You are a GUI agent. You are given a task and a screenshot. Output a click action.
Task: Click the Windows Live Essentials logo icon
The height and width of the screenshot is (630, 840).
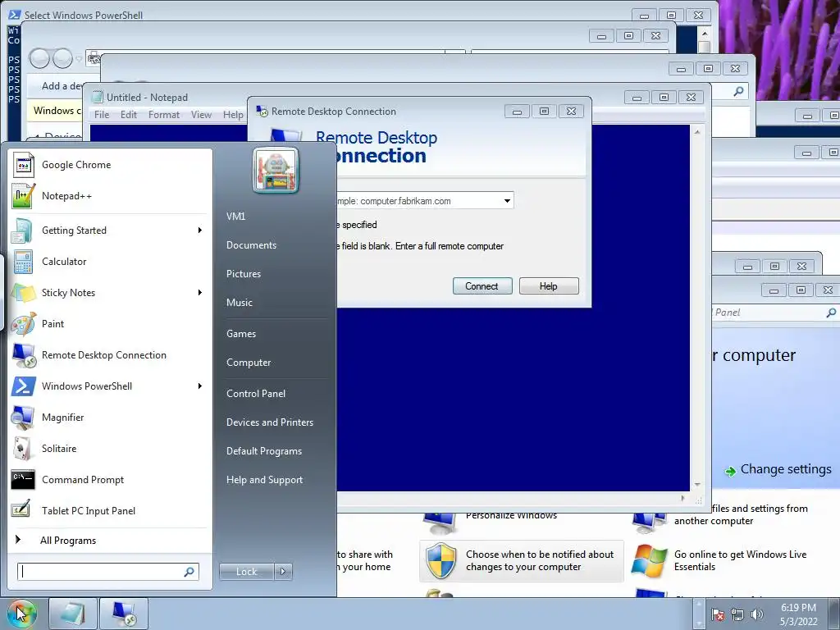pyautogui.click(x=649, y=561)
